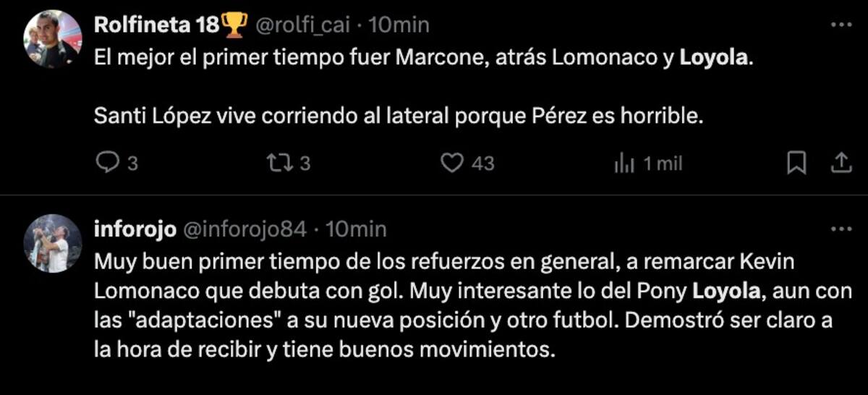The image size is (868, 395).
Task: Click the 'Santi López vive corriendo' line
Action: tap(398, 116)
